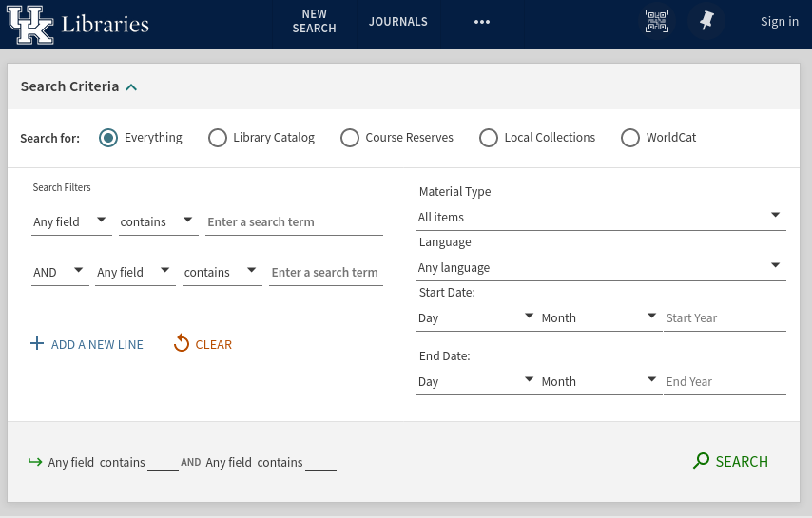The width and height of the screenshot is (812, 518).
Task: Click the plus icon for new line
Action: click(x=37, y=344)
